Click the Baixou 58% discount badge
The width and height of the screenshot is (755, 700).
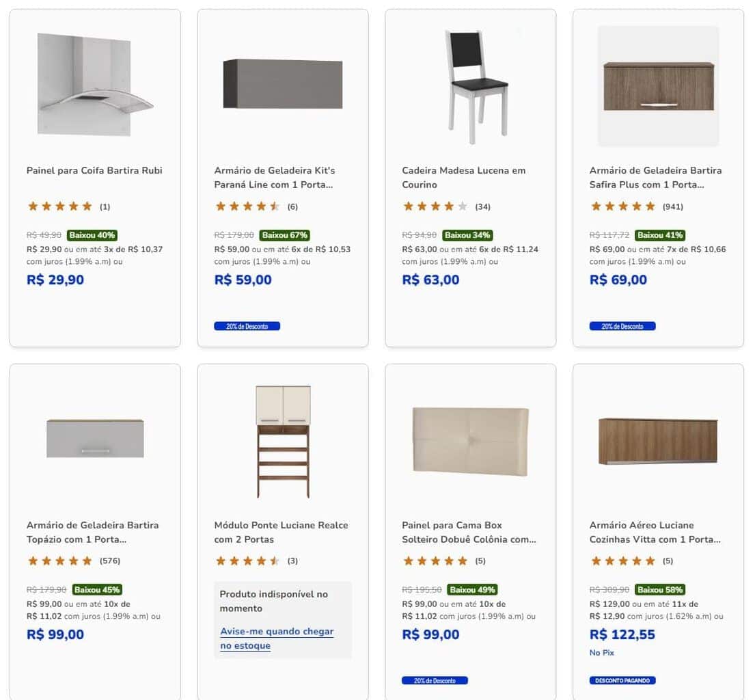point(659,590)
